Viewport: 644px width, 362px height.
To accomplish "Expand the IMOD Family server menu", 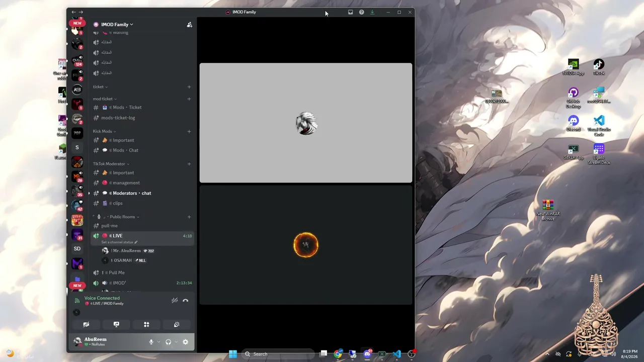I will (117, 25).
